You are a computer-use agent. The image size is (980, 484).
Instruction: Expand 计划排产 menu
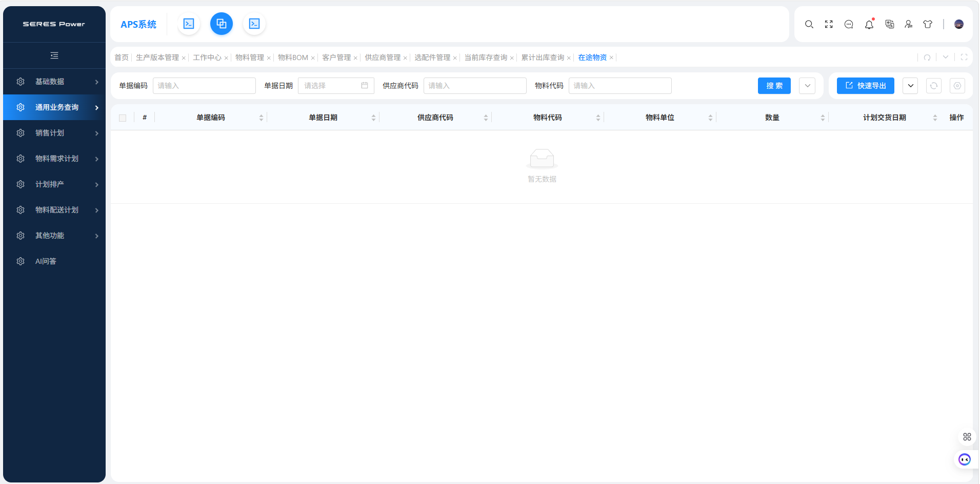tap(54, 184)
